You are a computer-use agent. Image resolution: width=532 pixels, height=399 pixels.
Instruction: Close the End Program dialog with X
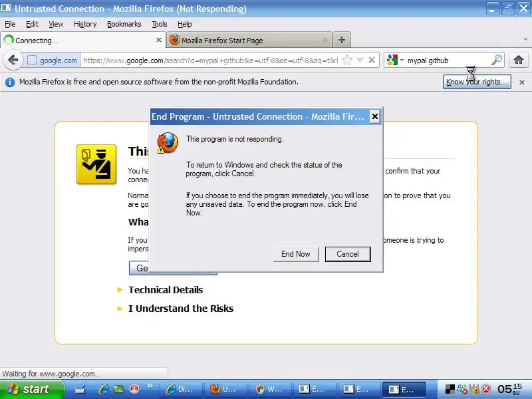pos(374,116)
